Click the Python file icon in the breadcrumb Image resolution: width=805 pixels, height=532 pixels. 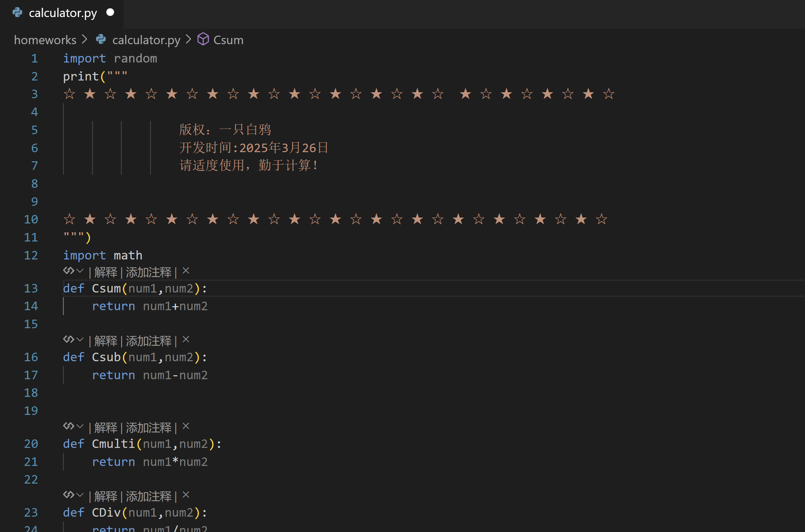(101, 40)
